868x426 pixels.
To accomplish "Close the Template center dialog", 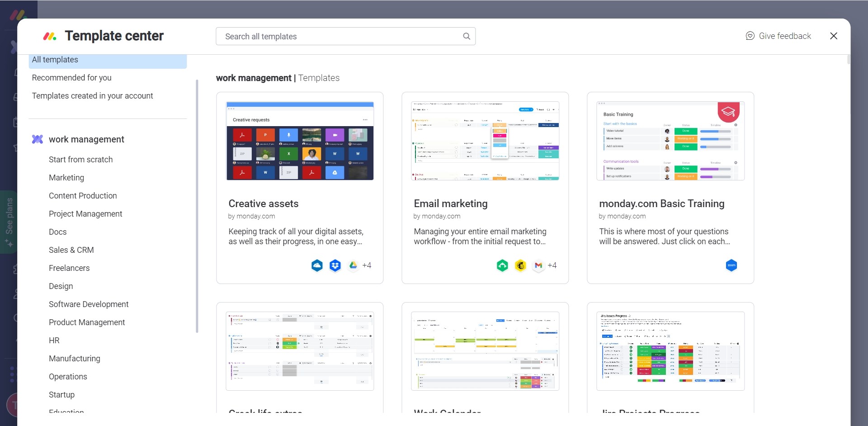I will coord(834,36).
